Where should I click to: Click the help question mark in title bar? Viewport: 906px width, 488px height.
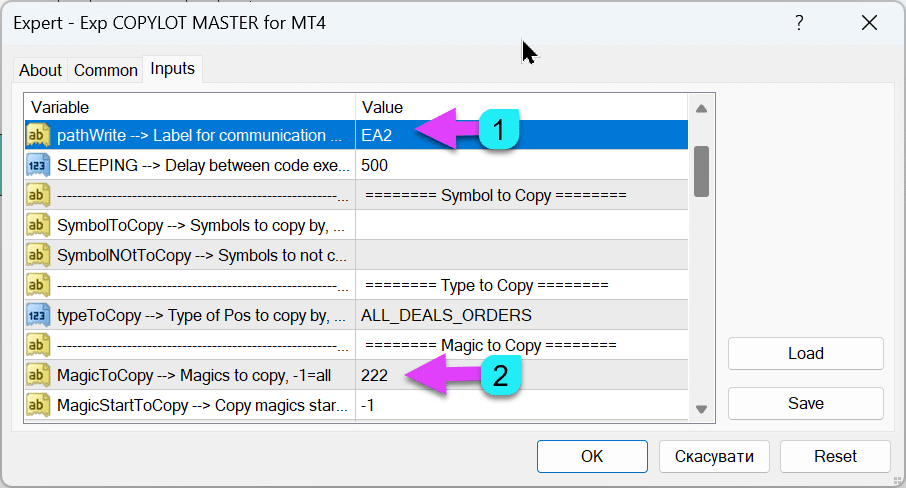pyautogui.click(x=798, y=22)
